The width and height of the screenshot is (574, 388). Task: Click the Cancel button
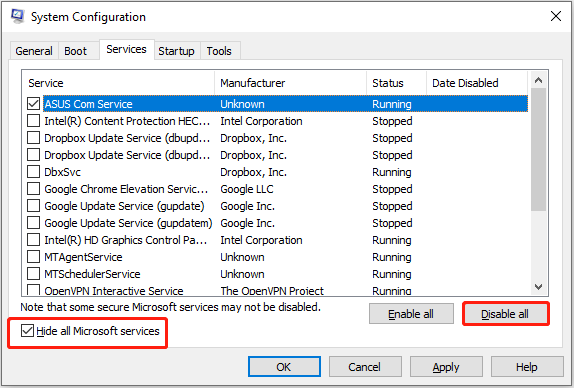click(x=365, y=367)
